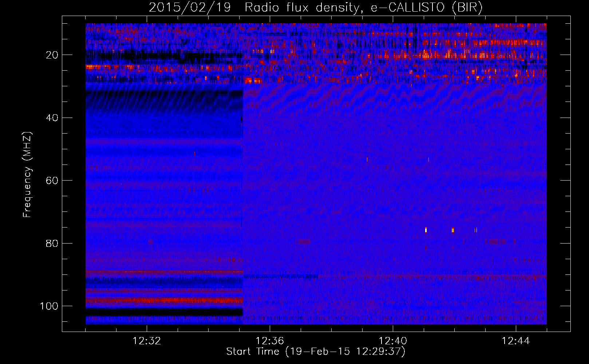Click the 12:44 time tick label

pyautogui.click(x=516, y=341)
